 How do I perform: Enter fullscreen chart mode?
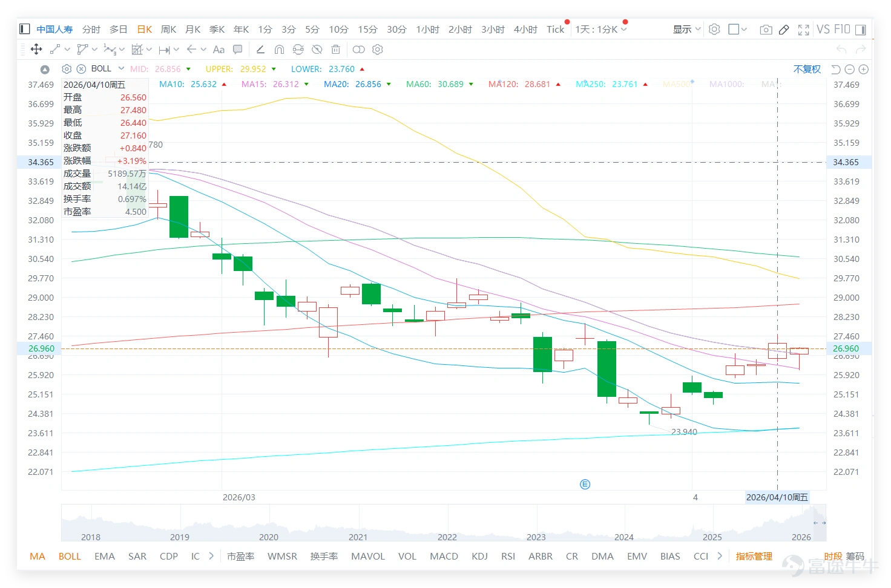pyautogui.click(x=804, y=29)
